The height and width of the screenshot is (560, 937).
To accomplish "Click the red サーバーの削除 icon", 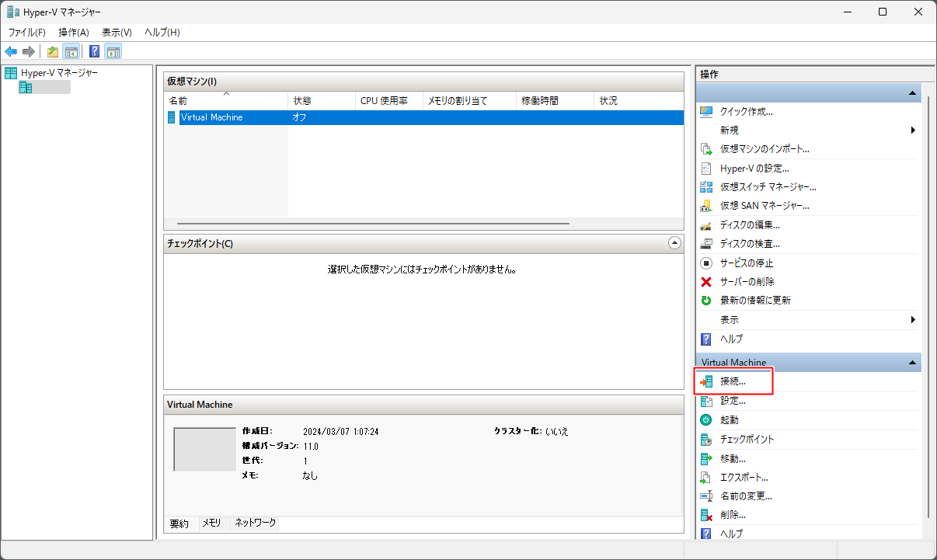I will 706,282.
